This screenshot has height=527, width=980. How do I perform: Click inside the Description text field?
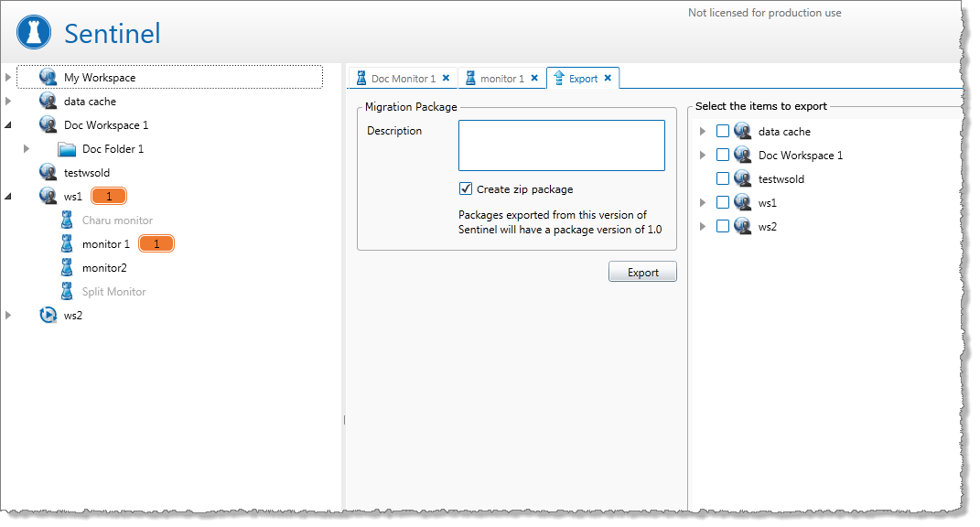coord(561,145)
